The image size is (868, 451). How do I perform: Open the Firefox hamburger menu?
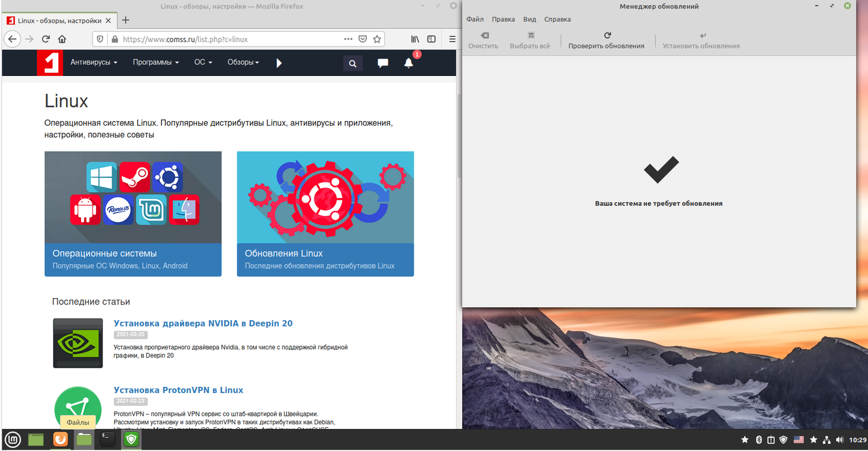click(x=452, y=39)
